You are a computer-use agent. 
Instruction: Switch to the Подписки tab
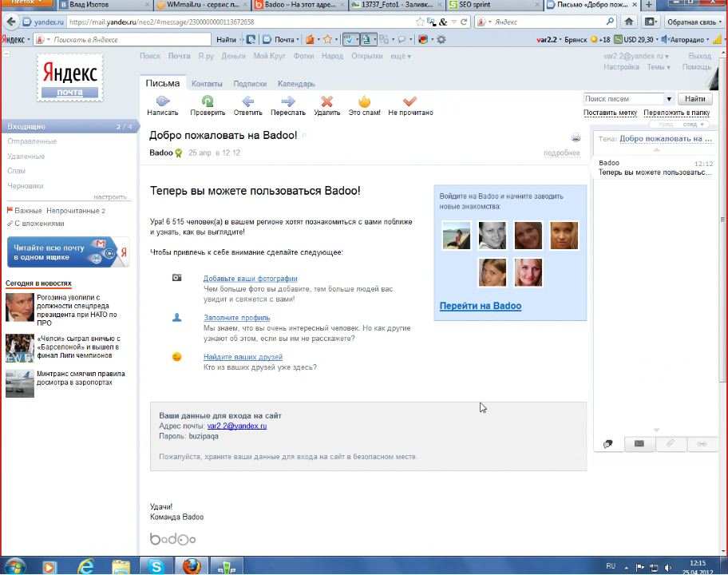click(250, 84)
